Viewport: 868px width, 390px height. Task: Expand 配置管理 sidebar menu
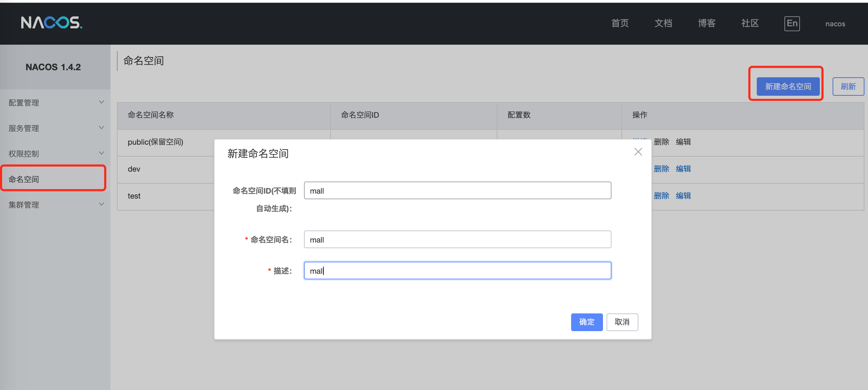[x=55, y=102]
